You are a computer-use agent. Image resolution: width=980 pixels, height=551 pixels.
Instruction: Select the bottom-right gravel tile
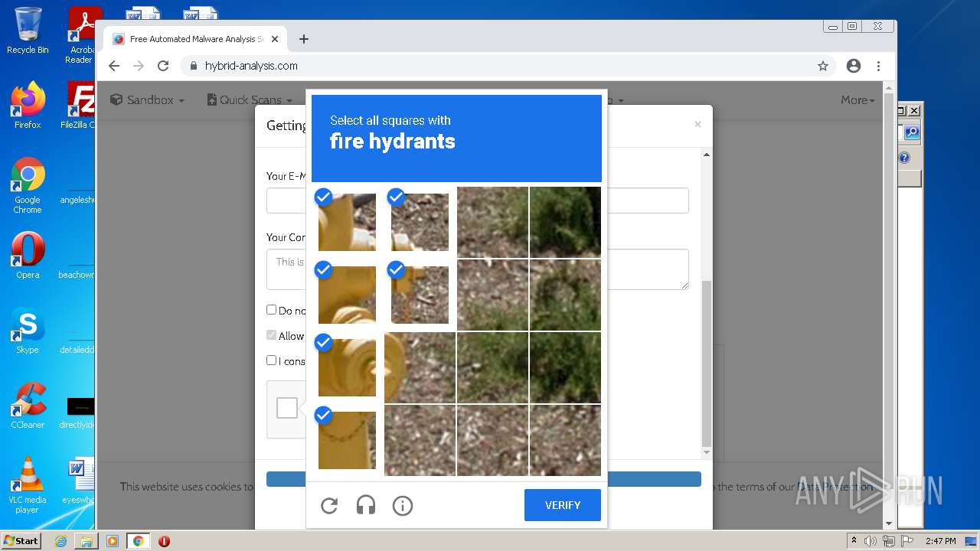[x=565, y=440]
